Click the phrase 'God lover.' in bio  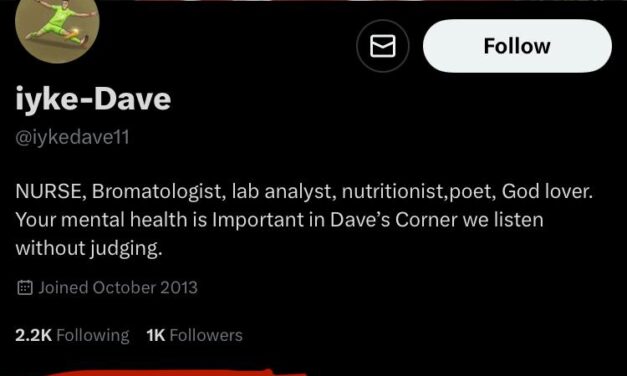point(547,192)
